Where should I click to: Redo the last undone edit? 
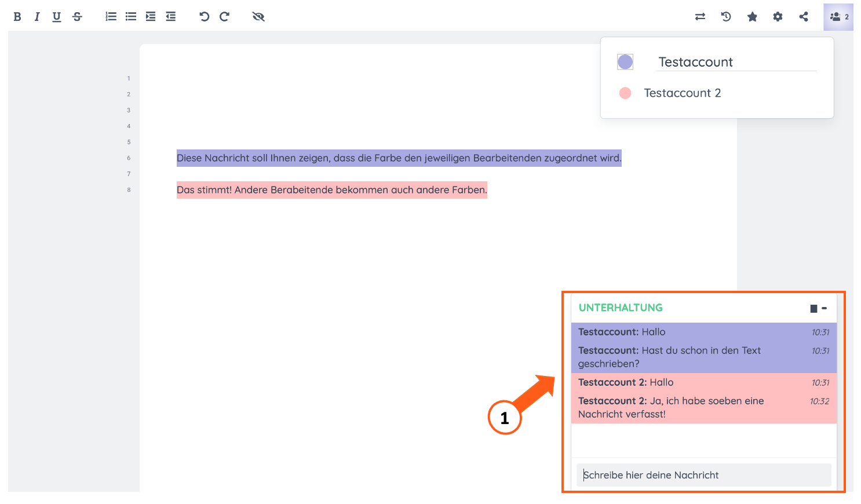pyautogui.click(x=224, y=17)
